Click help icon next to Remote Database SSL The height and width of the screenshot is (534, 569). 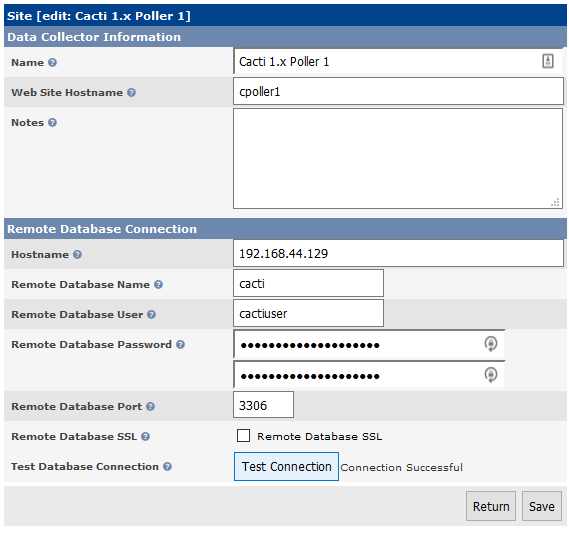coord(145,436)
